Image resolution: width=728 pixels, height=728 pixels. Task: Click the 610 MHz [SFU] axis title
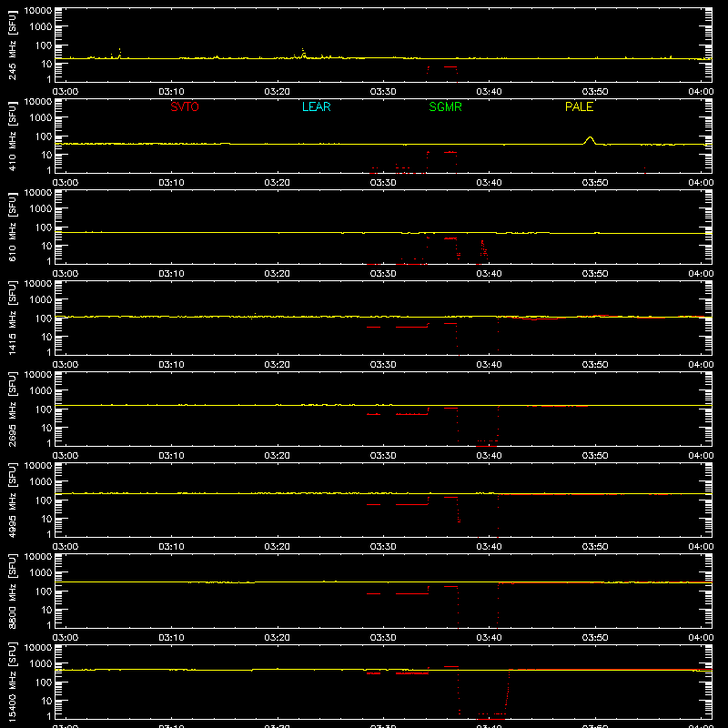12,227
